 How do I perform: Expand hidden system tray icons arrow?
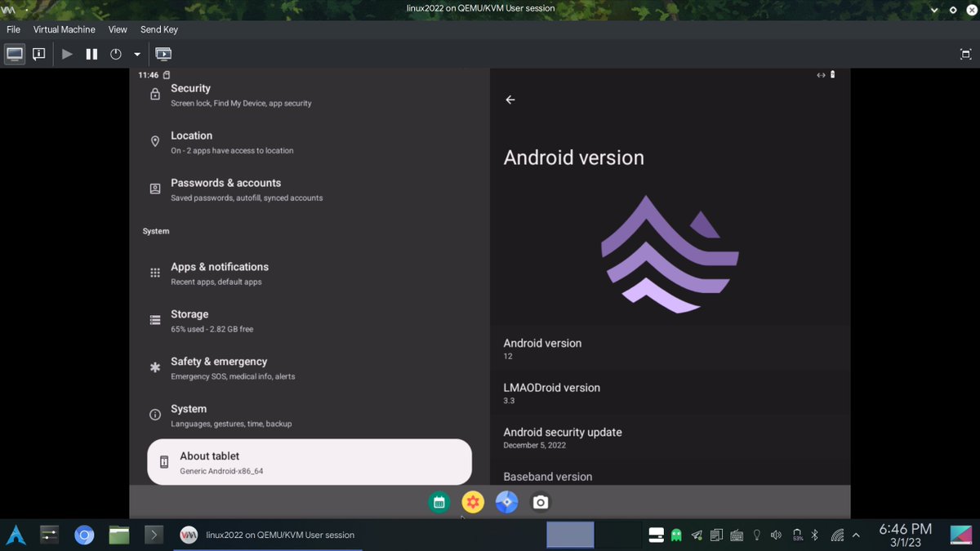[x=856, y=535]
